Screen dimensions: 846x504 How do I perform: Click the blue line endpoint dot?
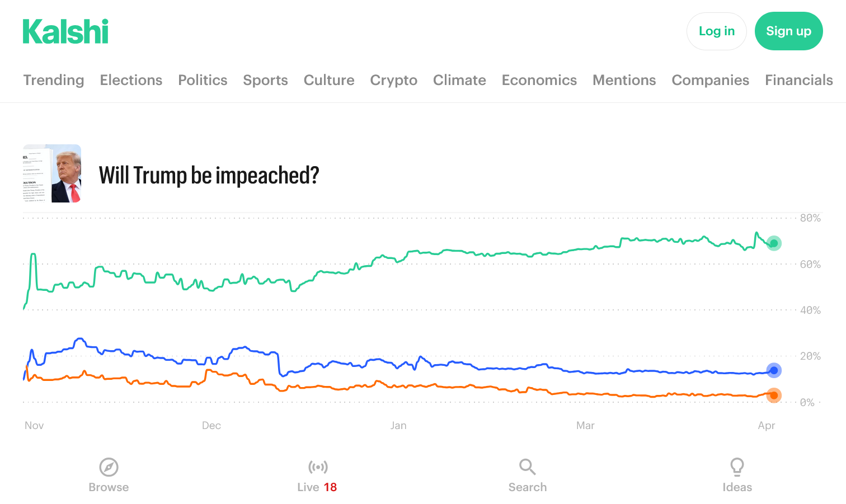coord(774,370)
